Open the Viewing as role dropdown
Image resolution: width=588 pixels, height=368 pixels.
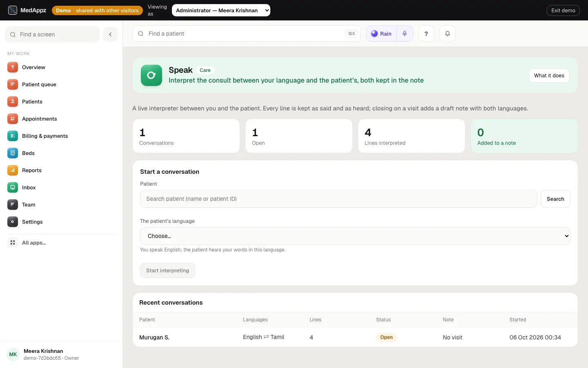pyautogui.click(x=221, y=10)
